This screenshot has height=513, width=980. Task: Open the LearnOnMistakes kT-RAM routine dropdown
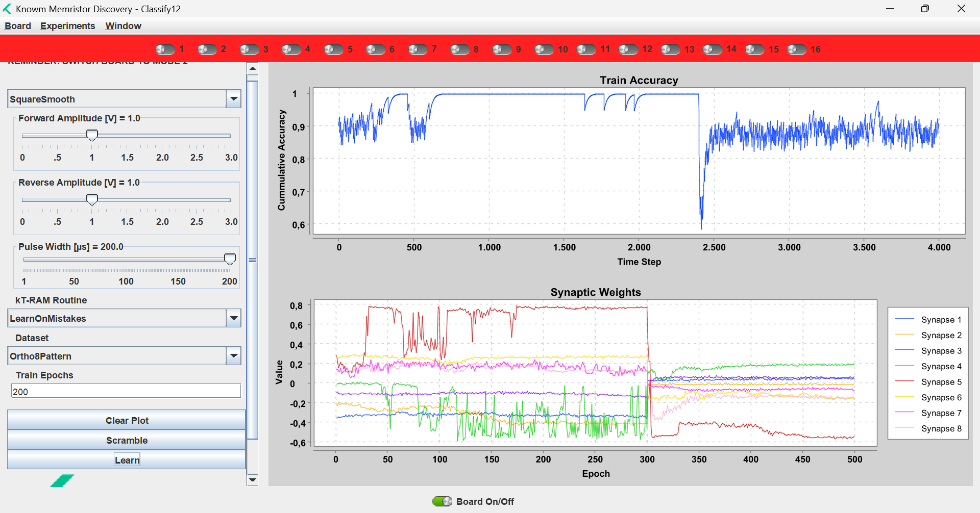[234, 318]
